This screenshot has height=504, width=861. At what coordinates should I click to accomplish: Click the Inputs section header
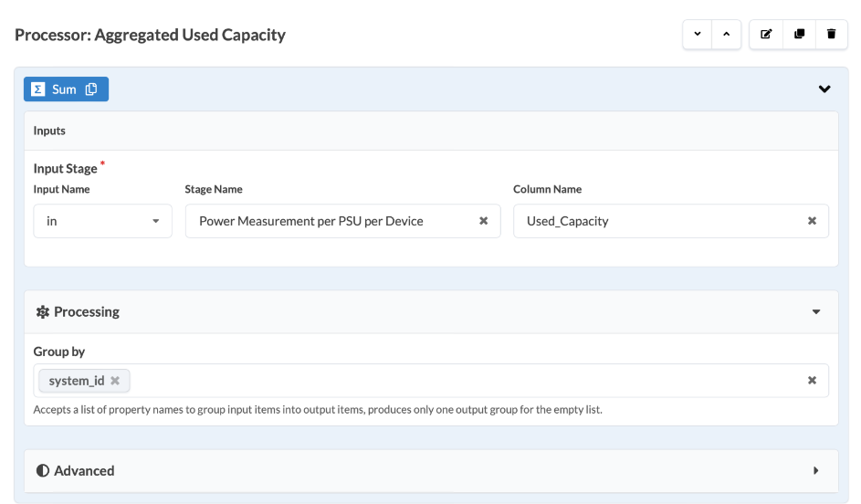click(x=49, y=131)
